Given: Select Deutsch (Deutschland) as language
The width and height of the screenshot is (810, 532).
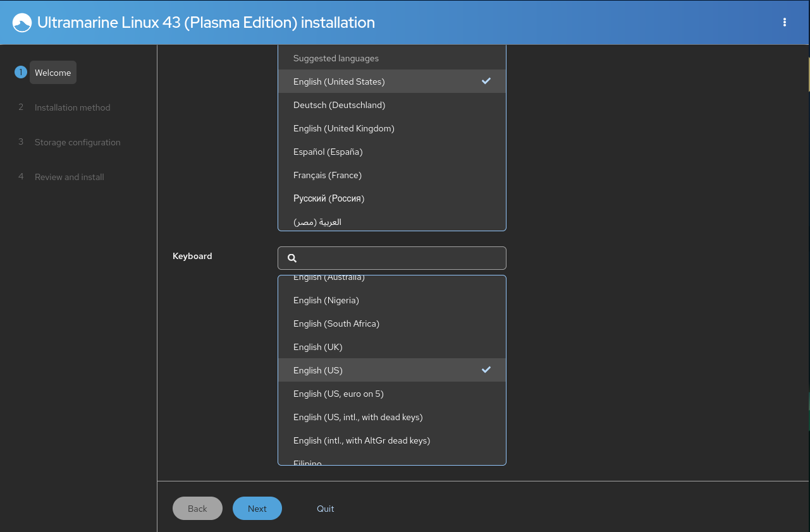Looking at the screenshot, I should 339,105.
